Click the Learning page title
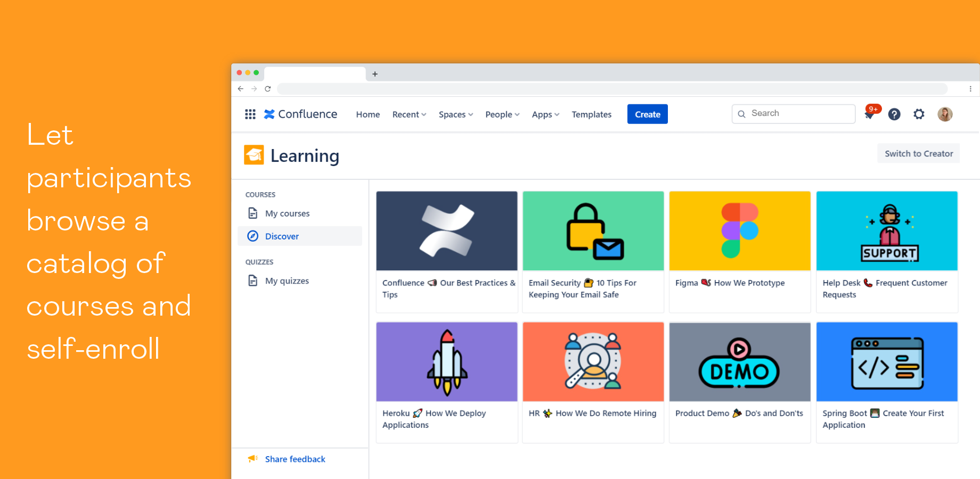 click(x=305, y=155)
